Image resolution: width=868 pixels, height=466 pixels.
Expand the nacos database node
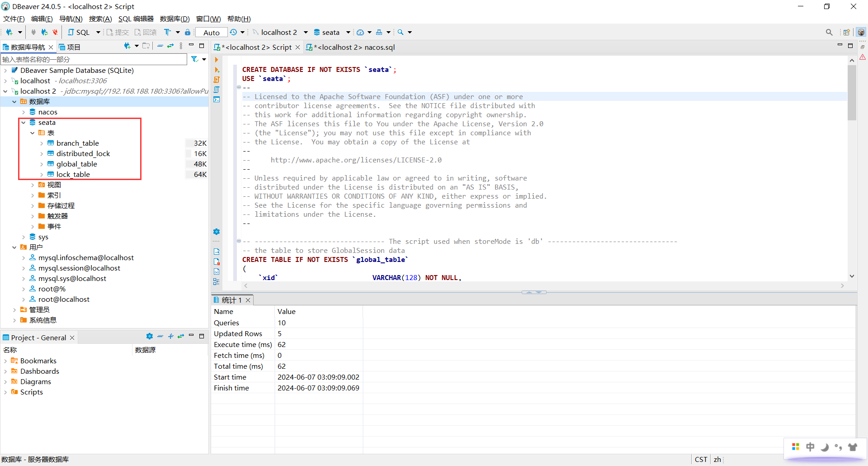click(x=24, y=112)
